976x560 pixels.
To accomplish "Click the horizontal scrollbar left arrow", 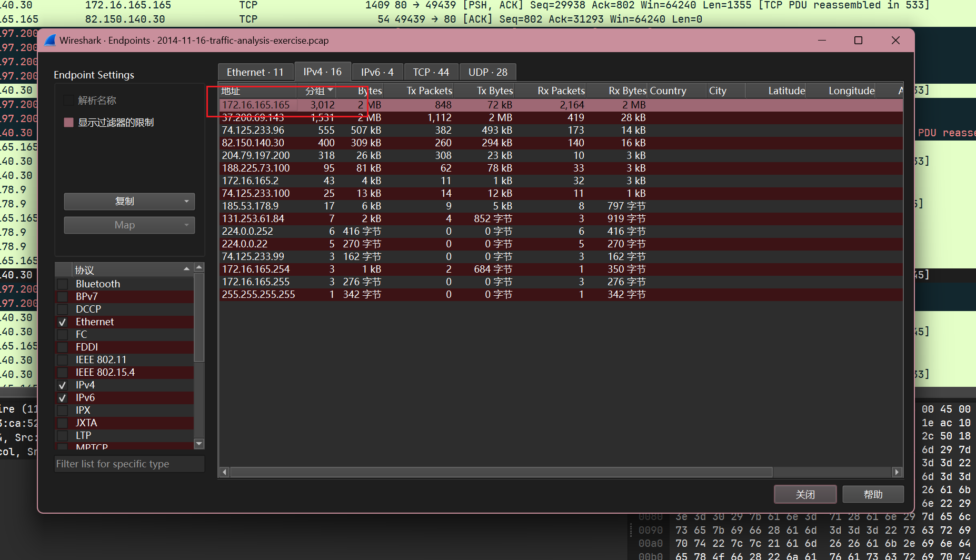I will tap(225, 472).
